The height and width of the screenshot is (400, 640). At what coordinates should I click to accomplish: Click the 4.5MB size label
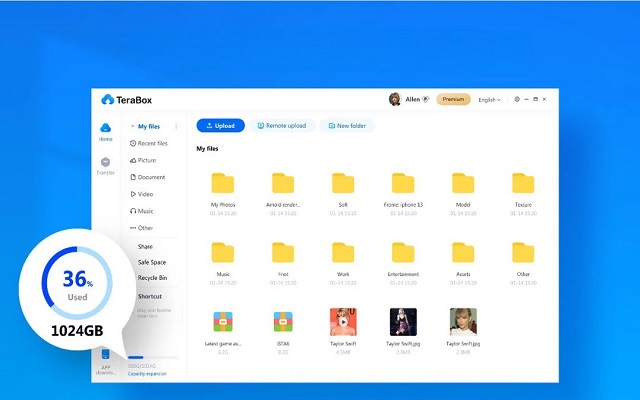point(343,352)
